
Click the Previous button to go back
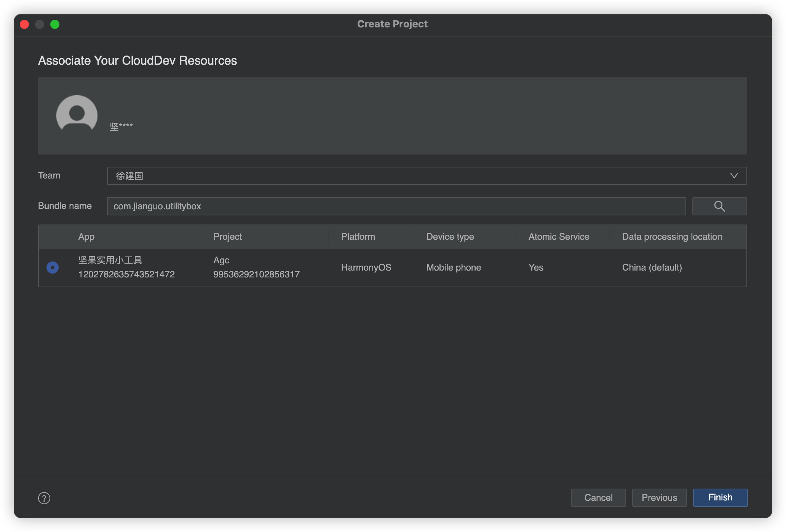(x=660, y=498)
